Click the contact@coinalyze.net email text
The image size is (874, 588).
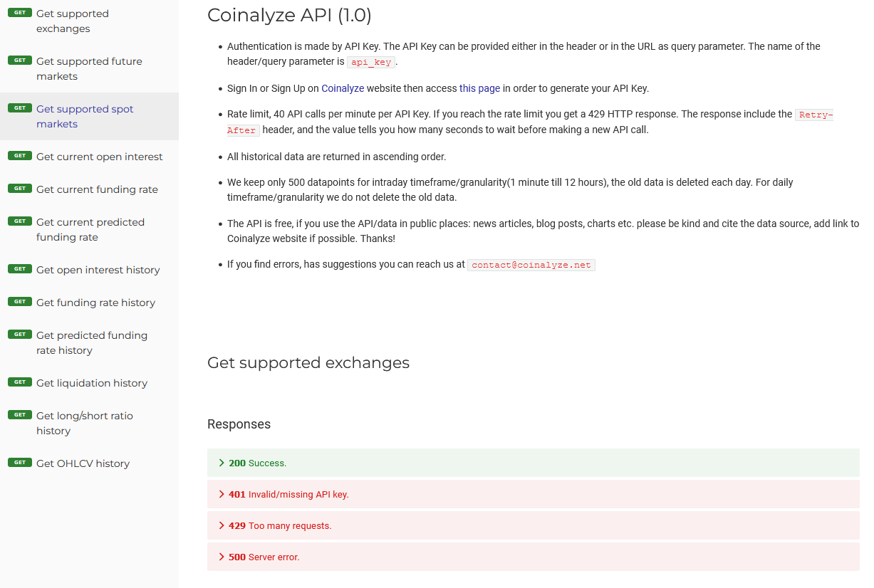(531, 265)
